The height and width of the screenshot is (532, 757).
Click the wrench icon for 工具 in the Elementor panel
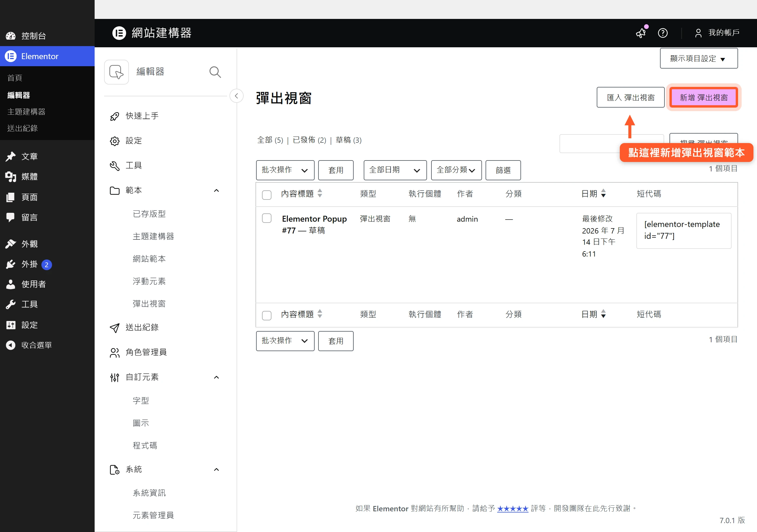pyautogui.click(x=114, y=166)
